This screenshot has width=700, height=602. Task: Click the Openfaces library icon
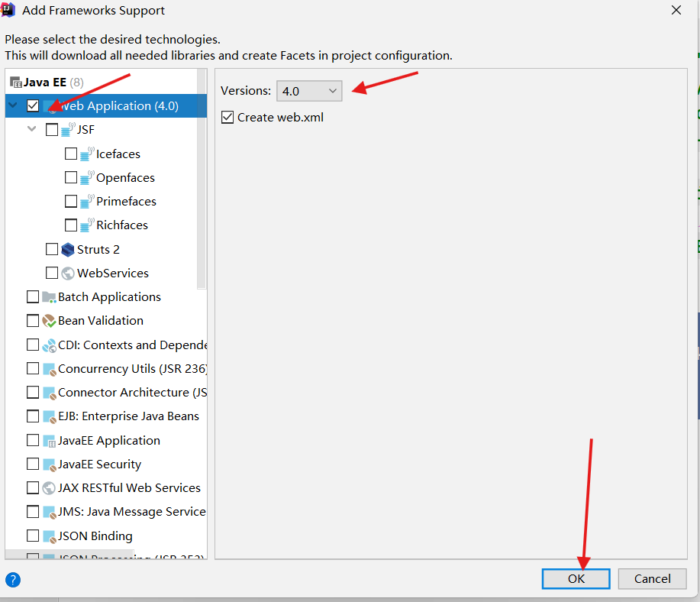(x=87, y=177)
